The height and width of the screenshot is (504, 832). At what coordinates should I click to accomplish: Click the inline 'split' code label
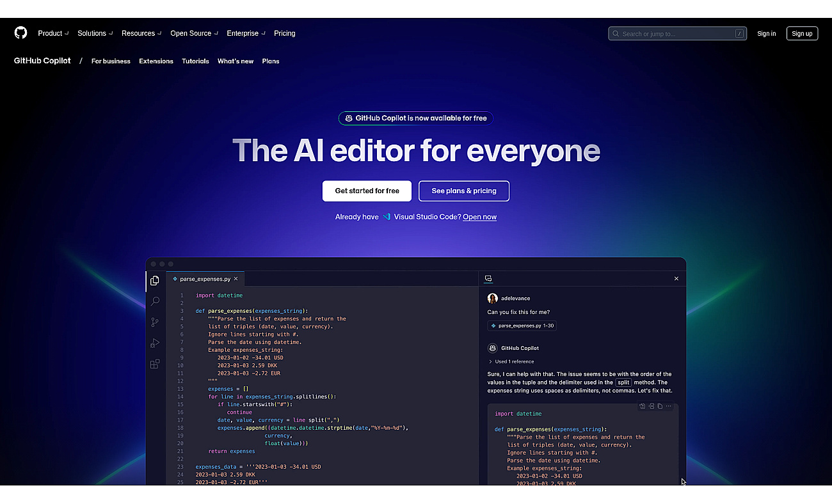coord(623,382)
